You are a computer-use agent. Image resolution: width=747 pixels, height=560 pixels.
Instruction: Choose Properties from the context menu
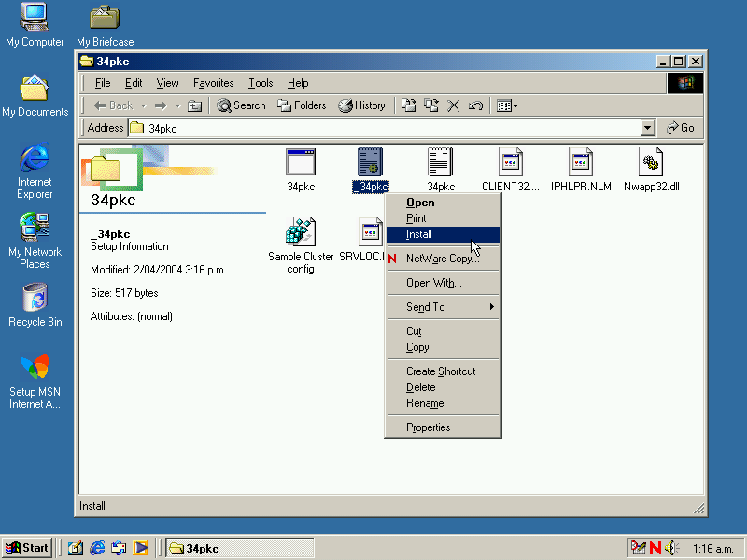[x=443, y=427]
